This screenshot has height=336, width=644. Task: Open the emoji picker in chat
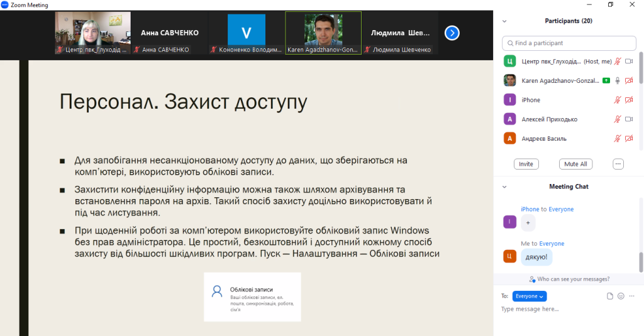(621, 296)
